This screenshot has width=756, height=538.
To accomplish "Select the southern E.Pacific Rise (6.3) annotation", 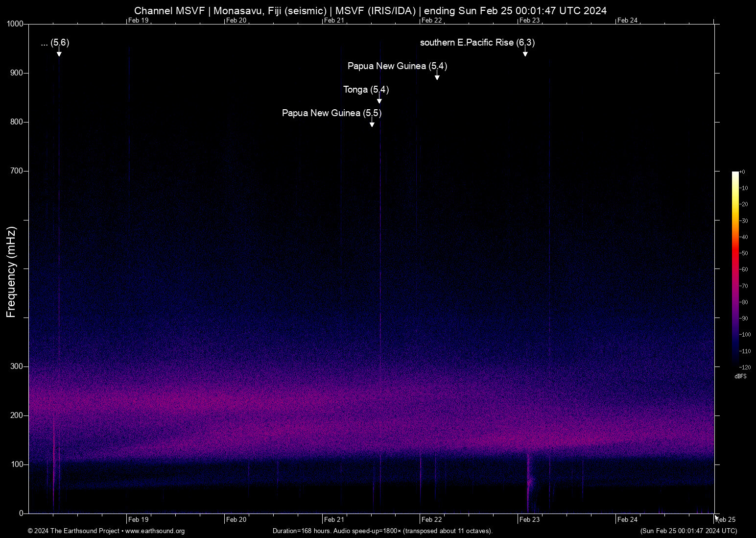I will coord(477,43).
